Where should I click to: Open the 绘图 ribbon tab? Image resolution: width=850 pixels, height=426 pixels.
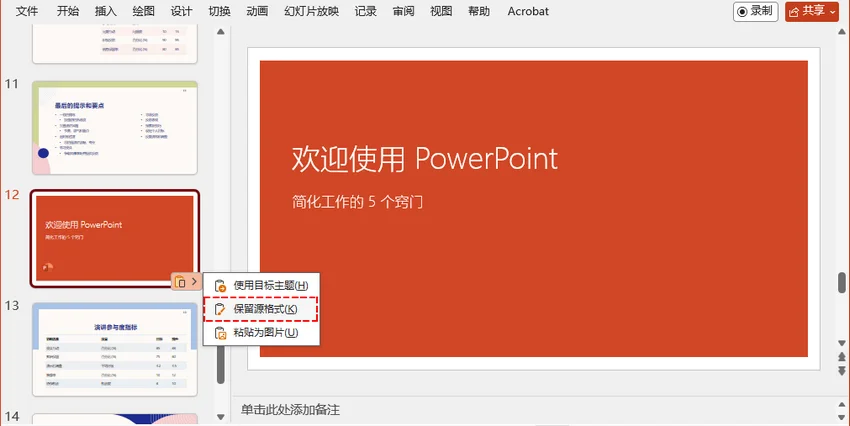click(143, 11)
